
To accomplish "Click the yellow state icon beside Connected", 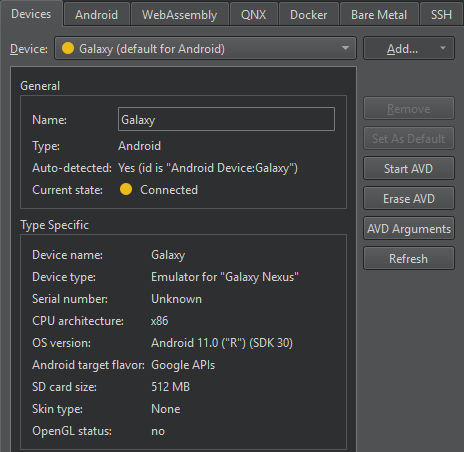I will (x=126, y=189).
